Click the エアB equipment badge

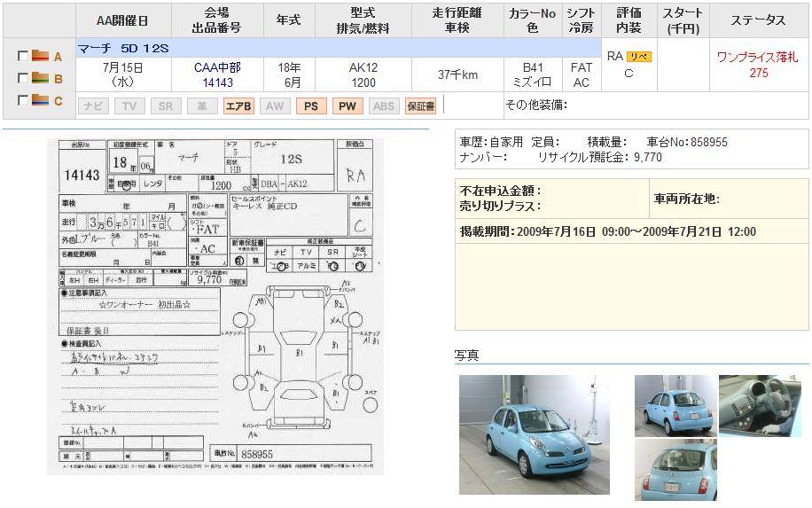click(x=238, y=106)
